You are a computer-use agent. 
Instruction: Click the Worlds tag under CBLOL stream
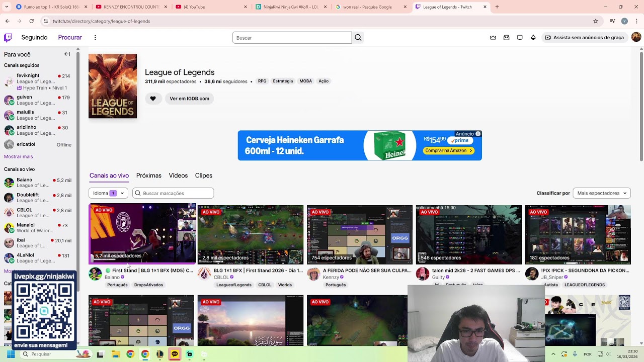[x=285, y=285]
